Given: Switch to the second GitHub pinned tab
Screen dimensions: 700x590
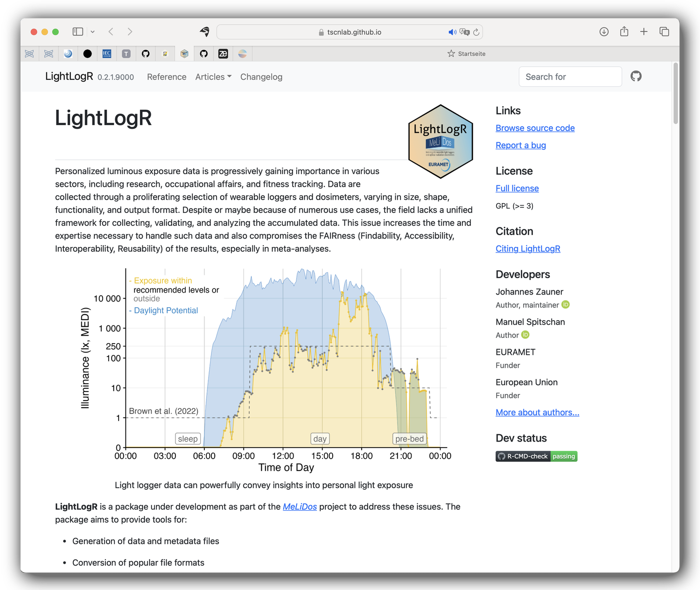Looking at the screenshot, I should 203,54.
